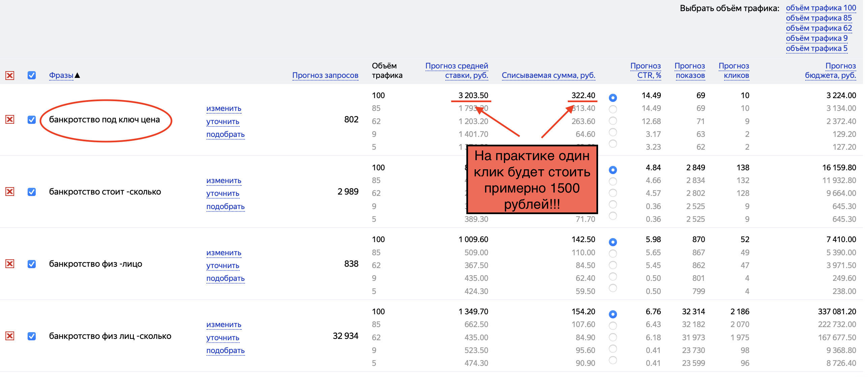Delete phrase банкротство под ключ цена
868x377 pixels.
[x=10, y=120]
